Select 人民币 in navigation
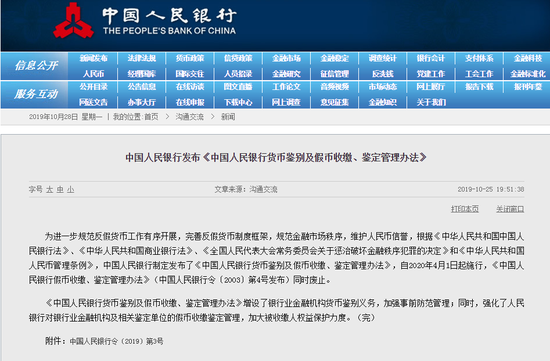 pyautogui.click(x=93, y=74)
